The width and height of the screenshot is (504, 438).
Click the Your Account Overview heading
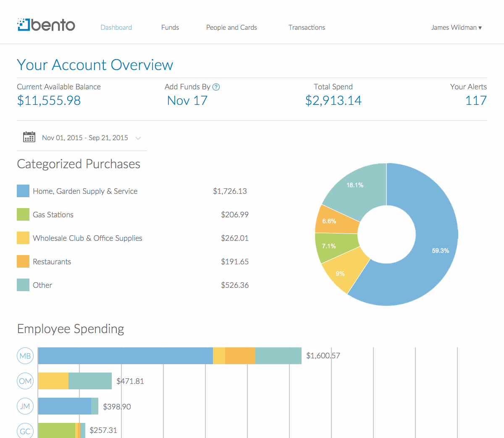(x=95, y=65)
